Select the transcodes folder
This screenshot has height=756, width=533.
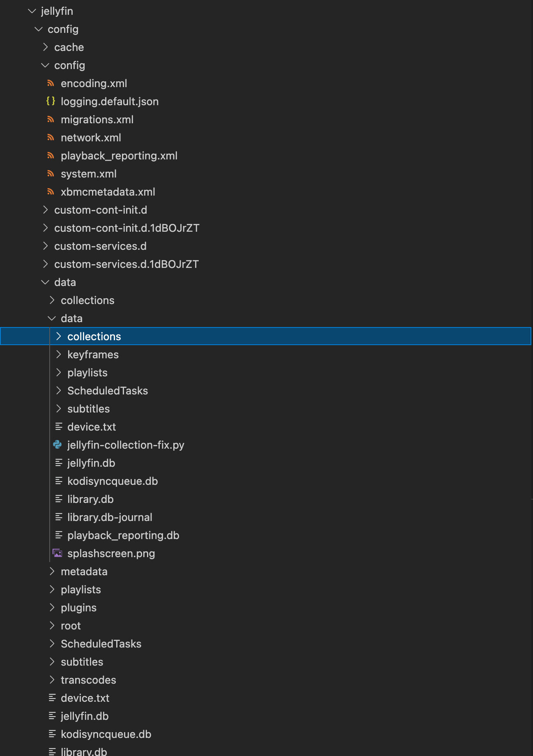pos(88,680)
